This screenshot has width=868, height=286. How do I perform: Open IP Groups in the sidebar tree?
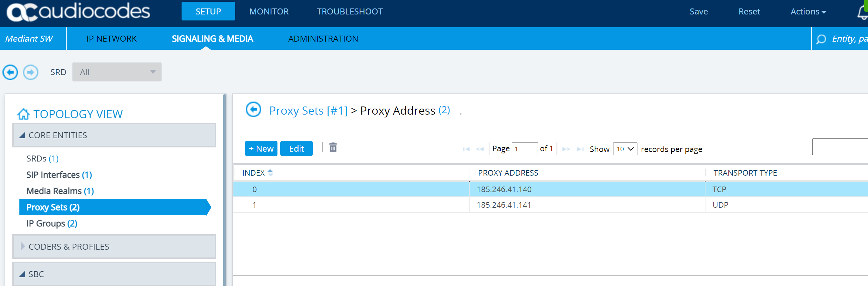tap(52, 224)
